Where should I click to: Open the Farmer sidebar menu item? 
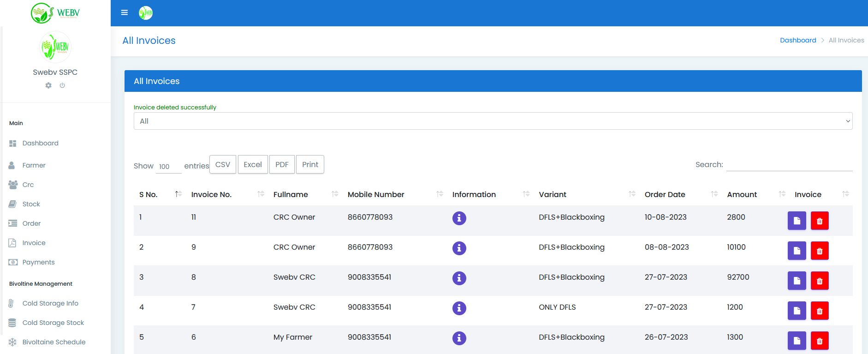(x=34, y=165)
